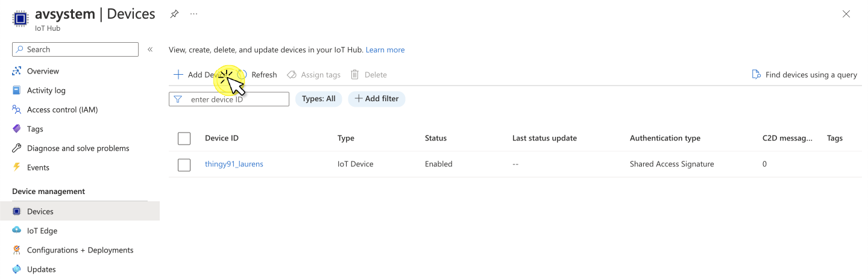868x279 pixels.
Task: Go to Access control (IAM)
Action: click(62, 110)
